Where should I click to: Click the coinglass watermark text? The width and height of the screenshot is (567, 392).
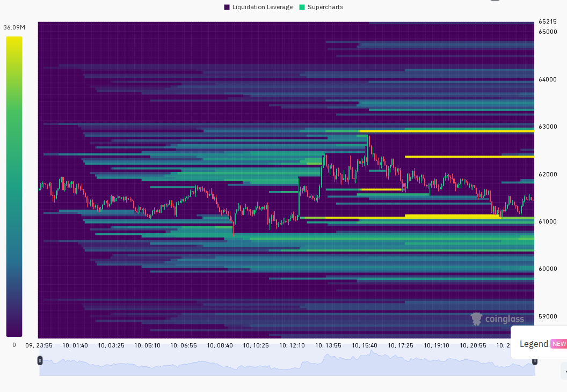pos(504,319)
